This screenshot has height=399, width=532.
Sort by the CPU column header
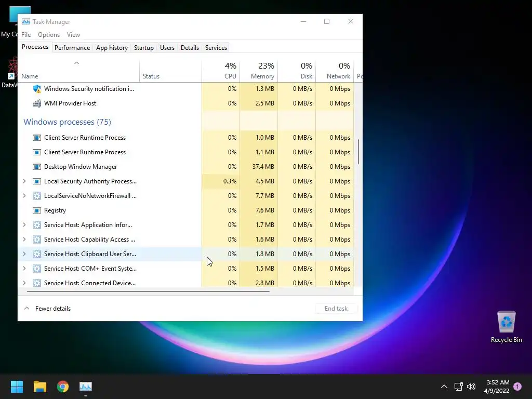pyautogui.click(x=221, y=71)
